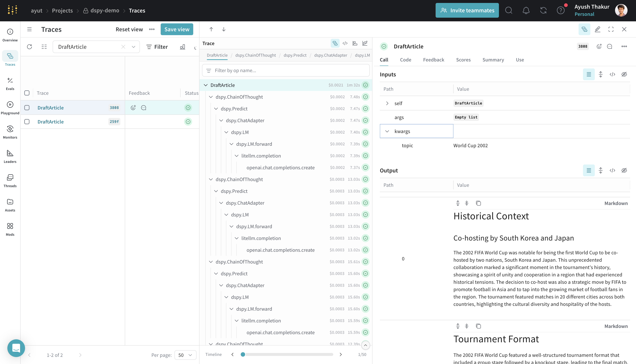Screen dimensions: 636x364
Task: Switch to the Summary tab
Action: pos(493,60)
